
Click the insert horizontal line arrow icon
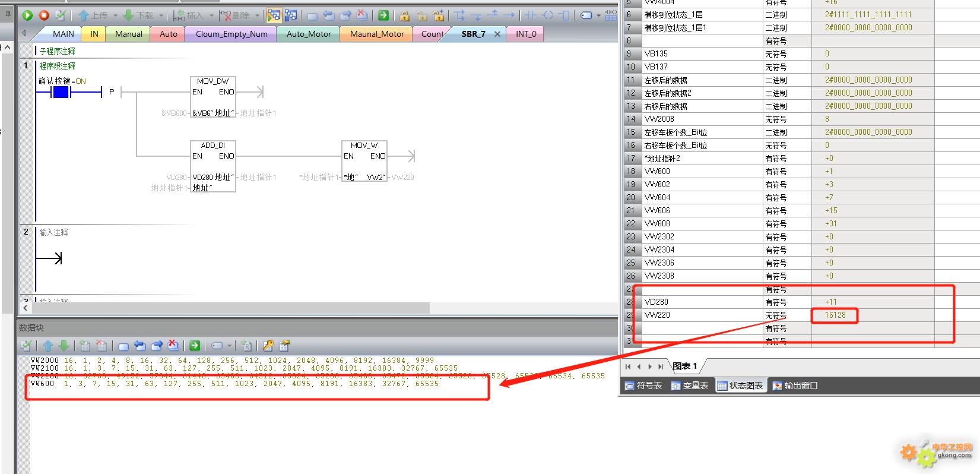(509, 15)
